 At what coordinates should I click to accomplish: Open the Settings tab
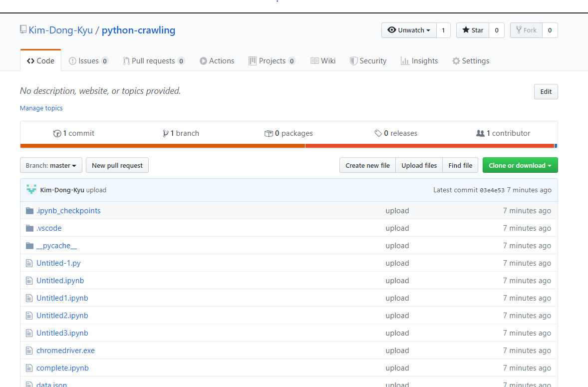(471, 61)
